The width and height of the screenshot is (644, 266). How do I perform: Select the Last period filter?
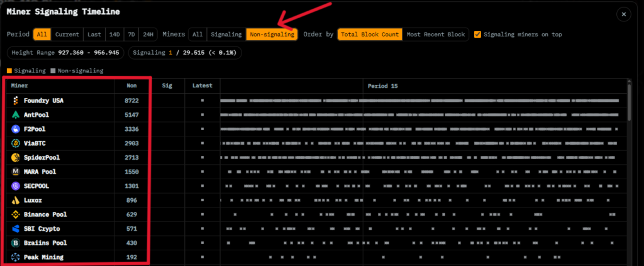[94, 35]
